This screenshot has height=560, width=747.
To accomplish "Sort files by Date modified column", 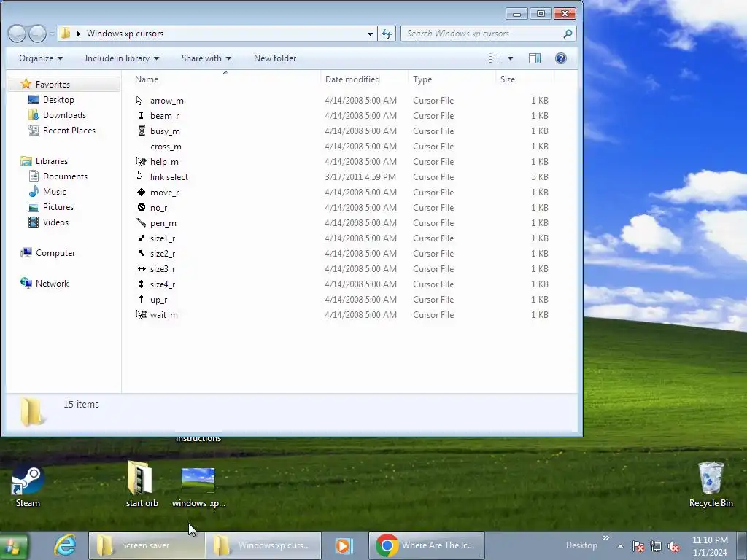I will [x=352, y=79].
